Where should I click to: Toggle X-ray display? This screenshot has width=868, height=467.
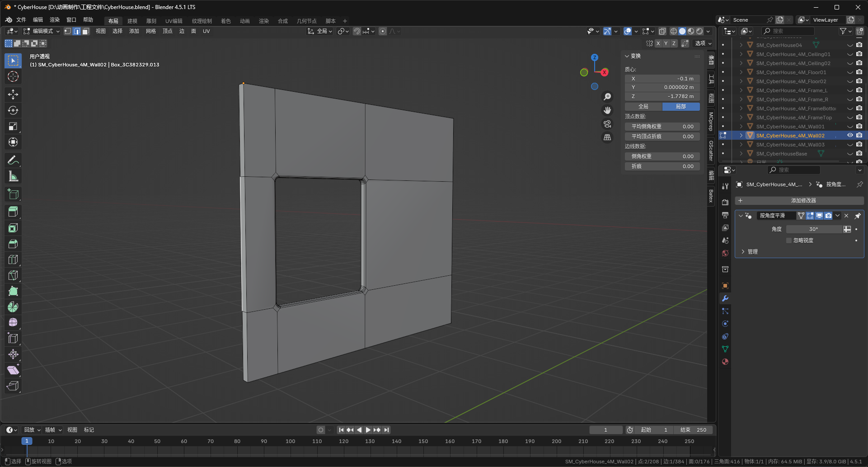(x=662, y=31)
